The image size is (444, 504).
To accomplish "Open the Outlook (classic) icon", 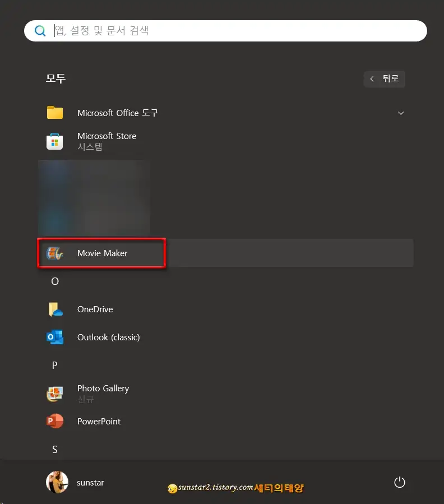I will click(x=55, y=337).
